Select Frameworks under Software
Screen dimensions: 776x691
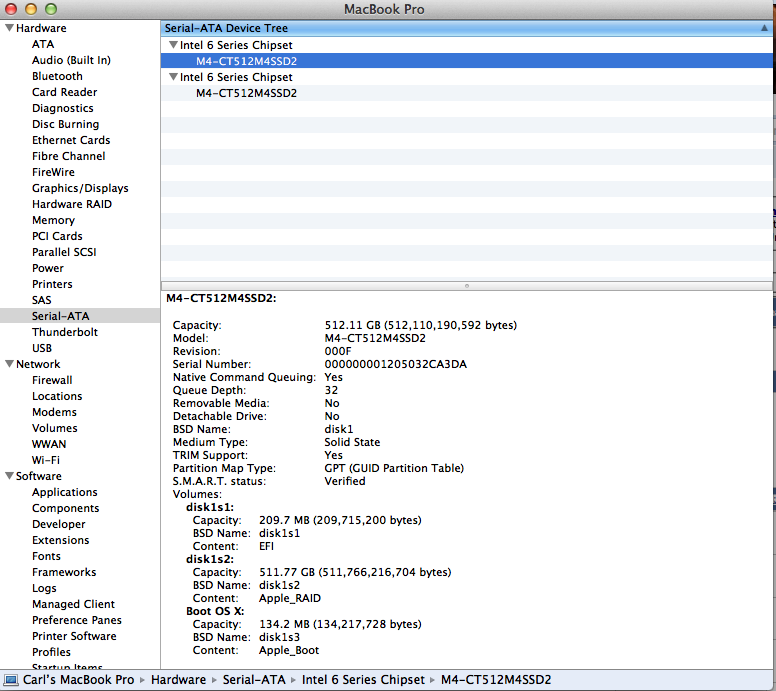point(64,572)
